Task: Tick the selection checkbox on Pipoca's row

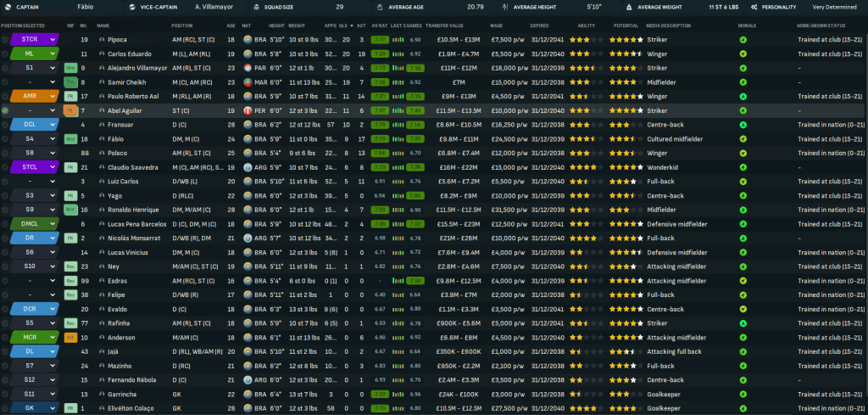Action: [5, 39]
